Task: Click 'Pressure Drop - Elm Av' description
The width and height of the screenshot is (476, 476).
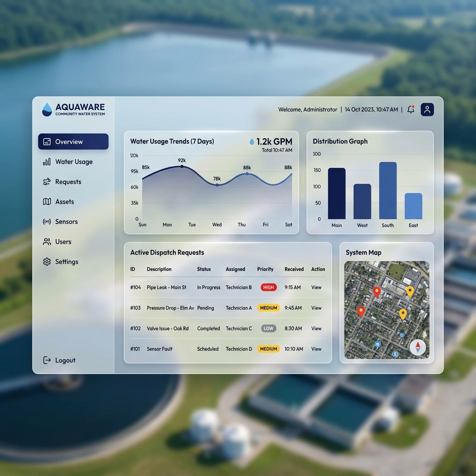Action: point(170,308)
